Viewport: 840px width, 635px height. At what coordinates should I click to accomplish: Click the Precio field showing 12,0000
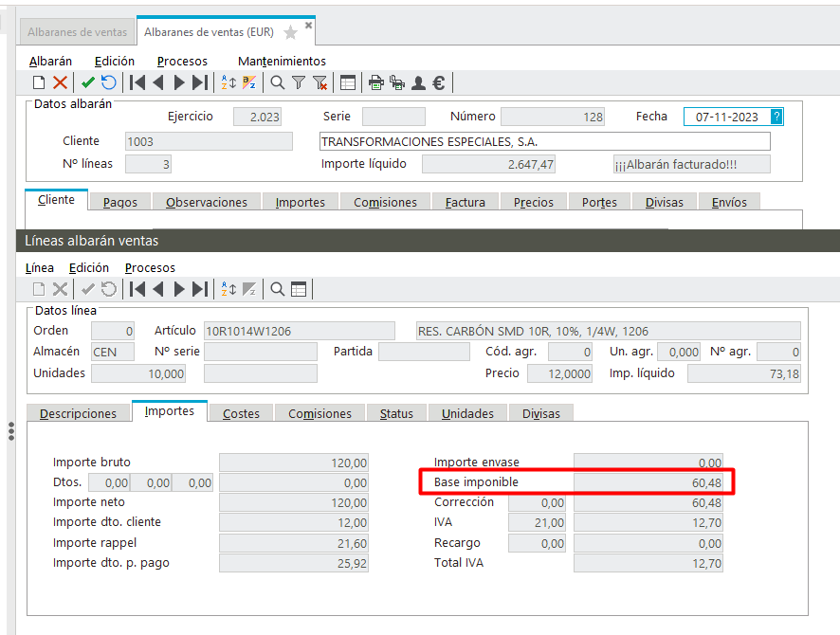559,373
